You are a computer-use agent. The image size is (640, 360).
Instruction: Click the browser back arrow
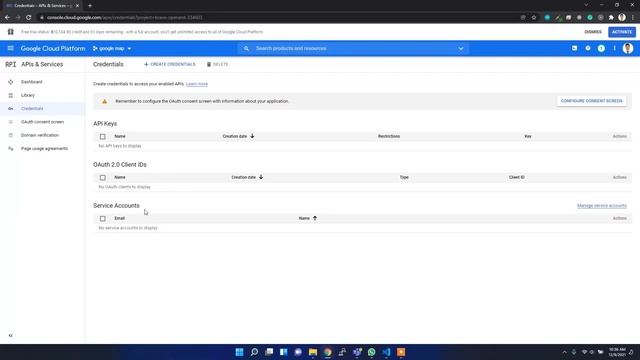pos(7,18)
